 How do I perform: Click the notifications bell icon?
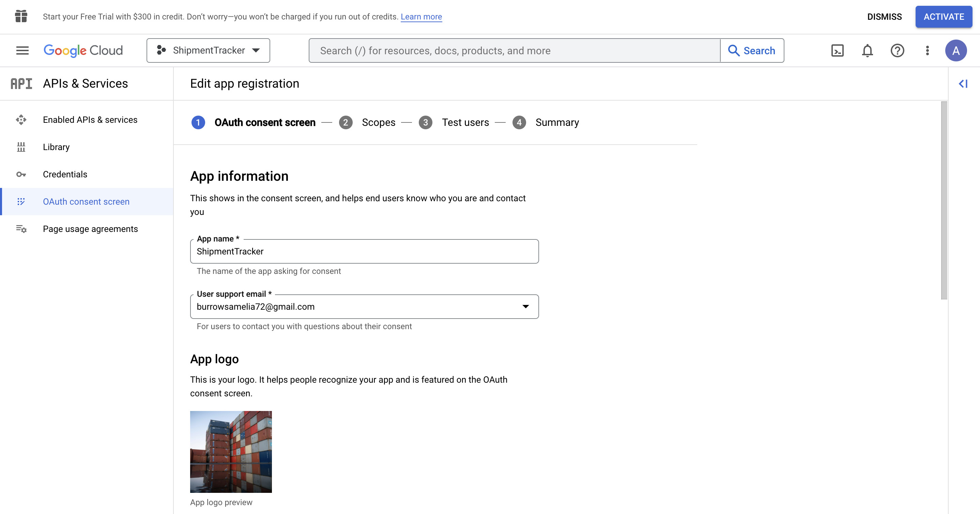point(867,50)
